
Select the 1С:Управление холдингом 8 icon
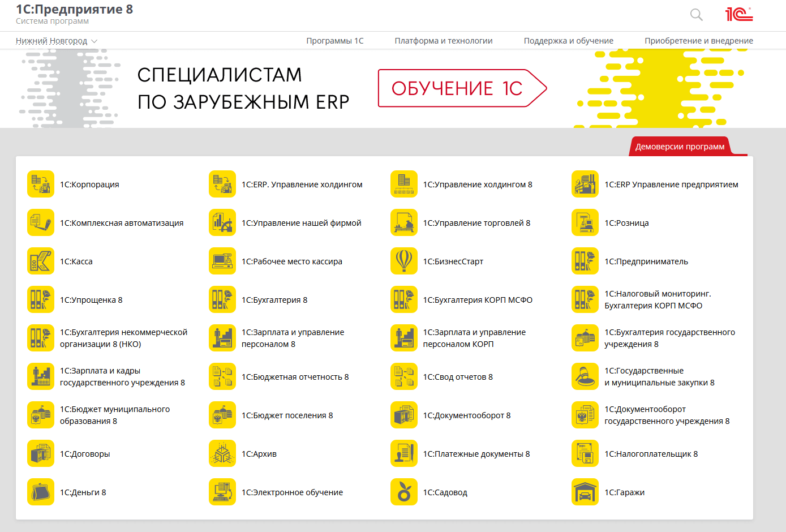click(404, 185)
